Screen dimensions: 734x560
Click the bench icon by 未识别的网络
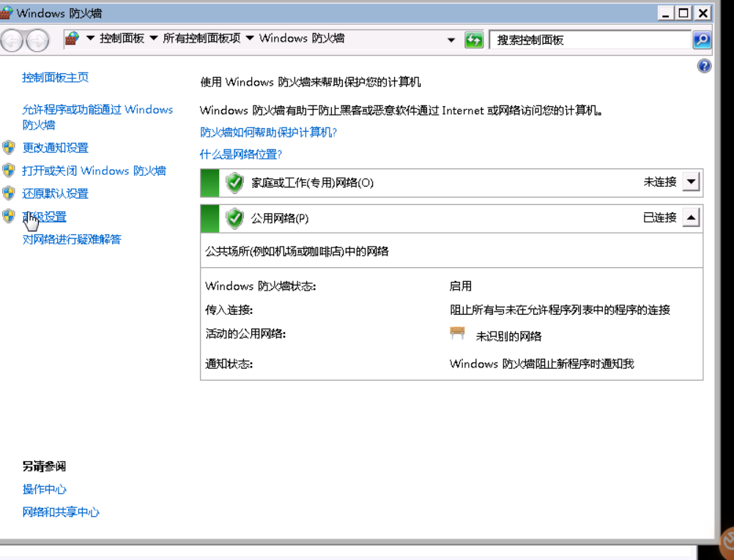(457, 333)
